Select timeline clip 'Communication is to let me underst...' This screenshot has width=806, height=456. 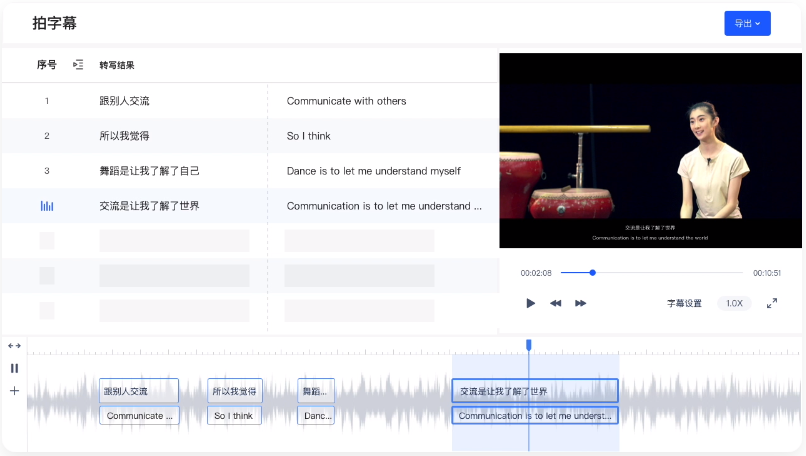point(535,415)
